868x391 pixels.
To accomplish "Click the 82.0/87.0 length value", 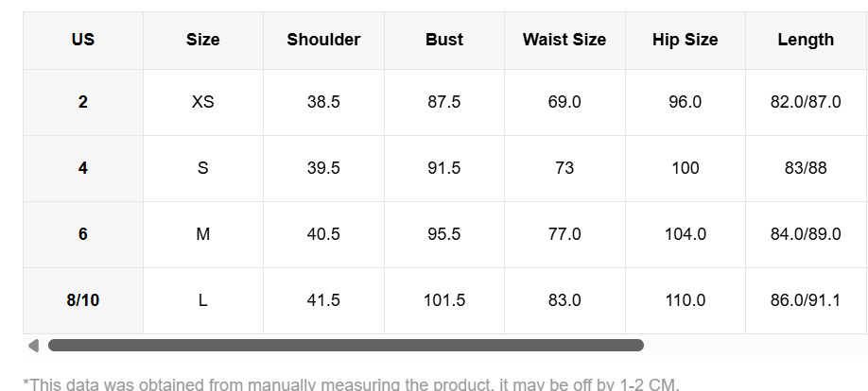I will tap(806, 102).
